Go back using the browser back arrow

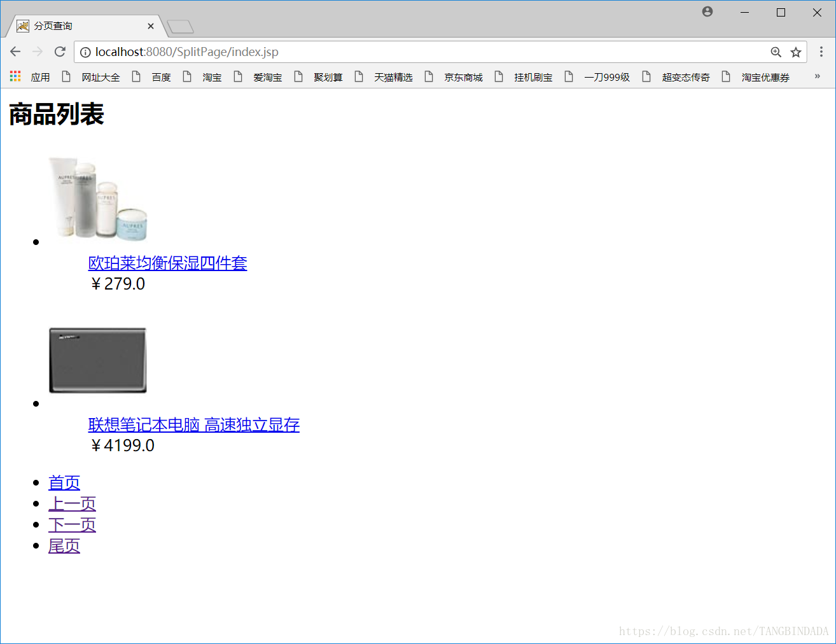[16, 52]
